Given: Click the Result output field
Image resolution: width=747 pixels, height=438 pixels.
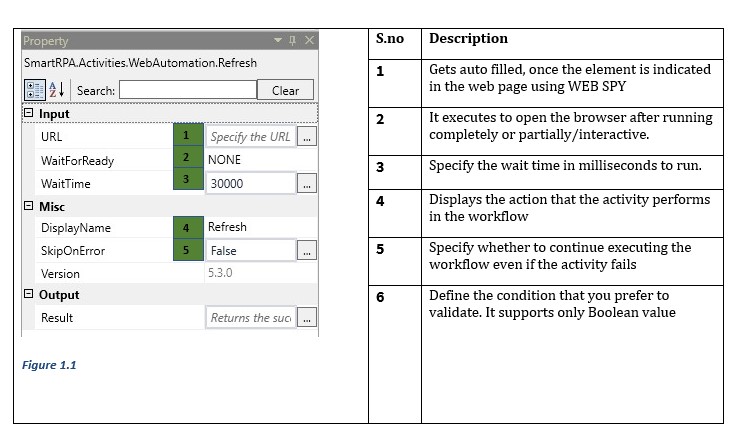Looking at the screenshot, I should point(251,317).
